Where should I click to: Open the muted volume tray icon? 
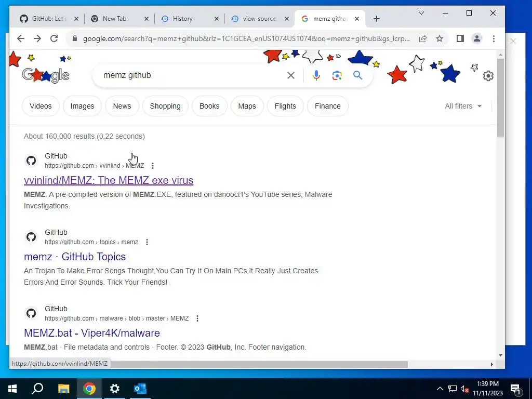coord(464,389)
